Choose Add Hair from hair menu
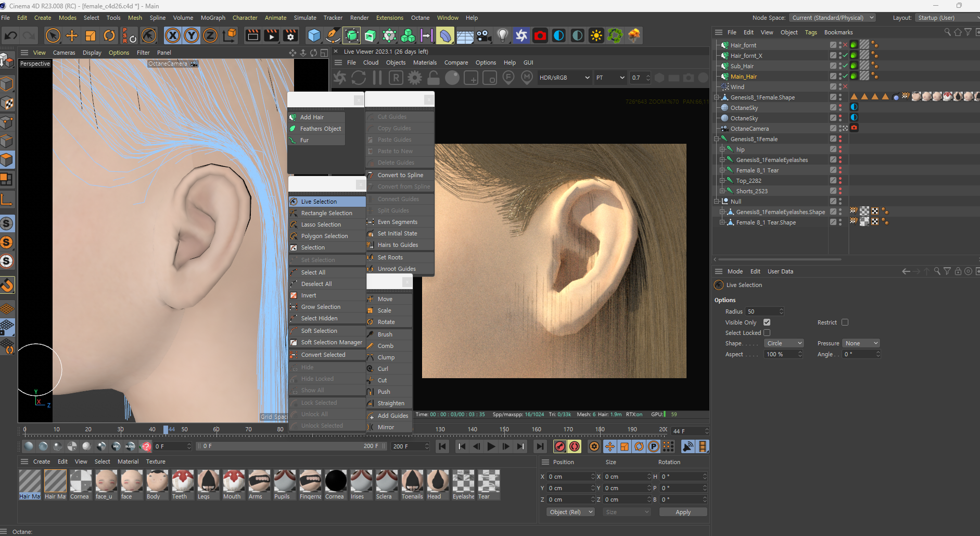Image resolution: width=980 pixels, height=536 pixels. point(316,117)
